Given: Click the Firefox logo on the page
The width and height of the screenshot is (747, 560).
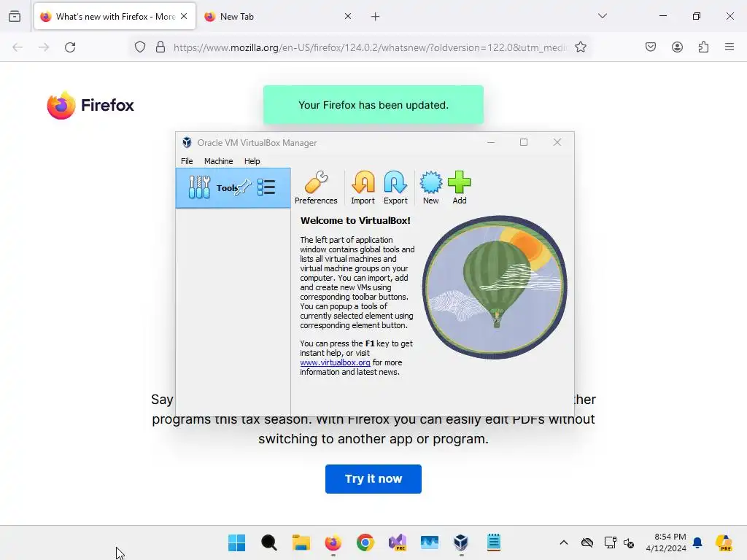Looking at the screenshot, I should tap(90, 105).
